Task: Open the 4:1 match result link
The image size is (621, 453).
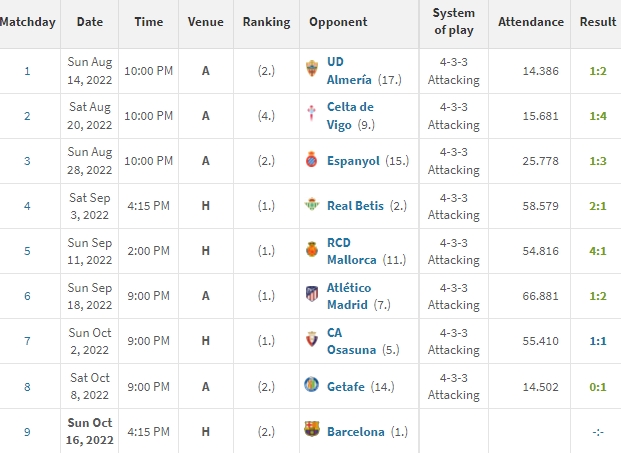Action: pos(598,251)
